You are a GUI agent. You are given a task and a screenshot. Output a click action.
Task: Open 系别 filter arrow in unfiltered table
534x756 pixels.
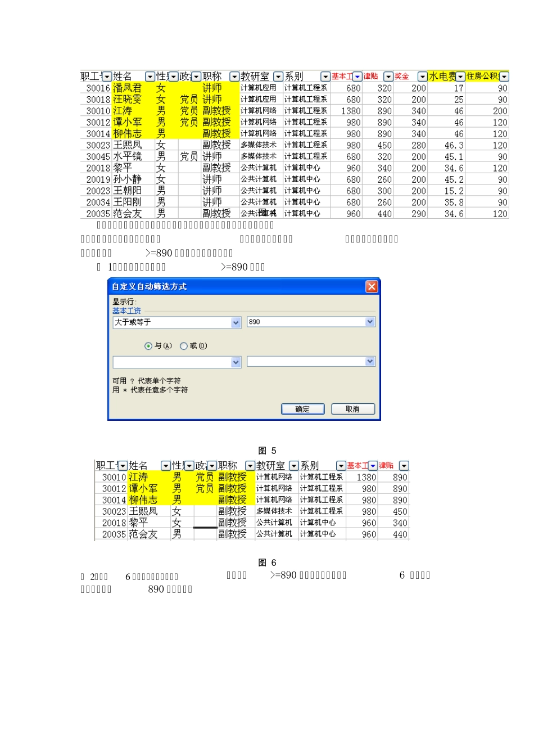pos(325,76)
